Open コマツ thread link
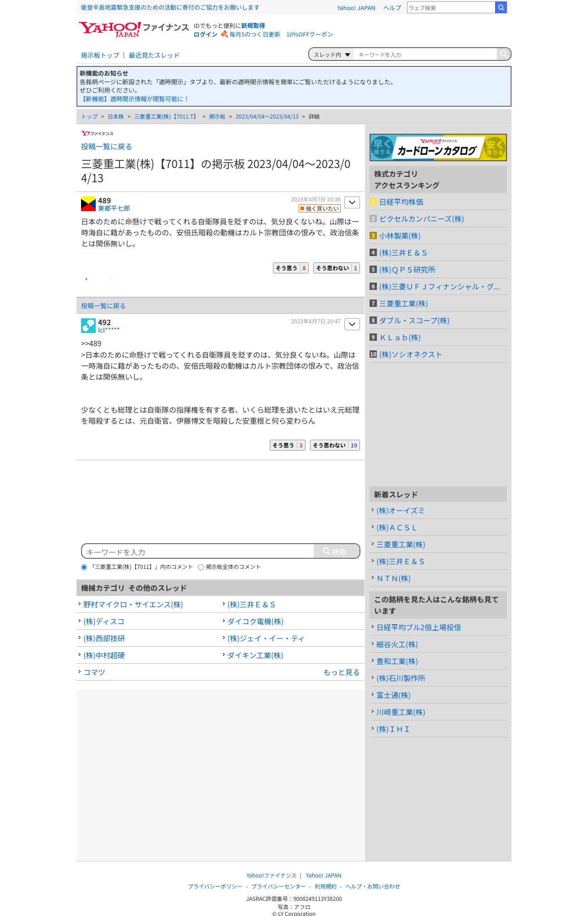Image resolution: width=588 pixels, height=916 pixels. (x=94, y=672)
